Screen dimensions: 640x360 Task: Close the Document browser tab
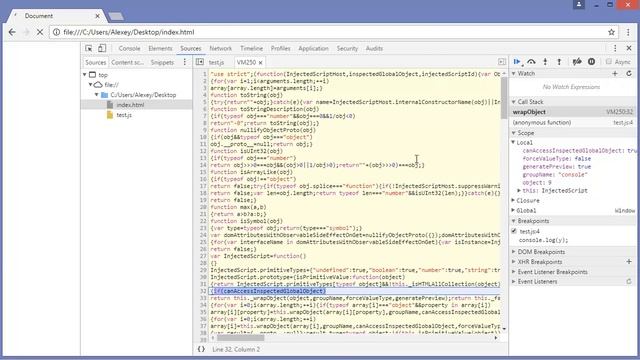tap(98, 16)
